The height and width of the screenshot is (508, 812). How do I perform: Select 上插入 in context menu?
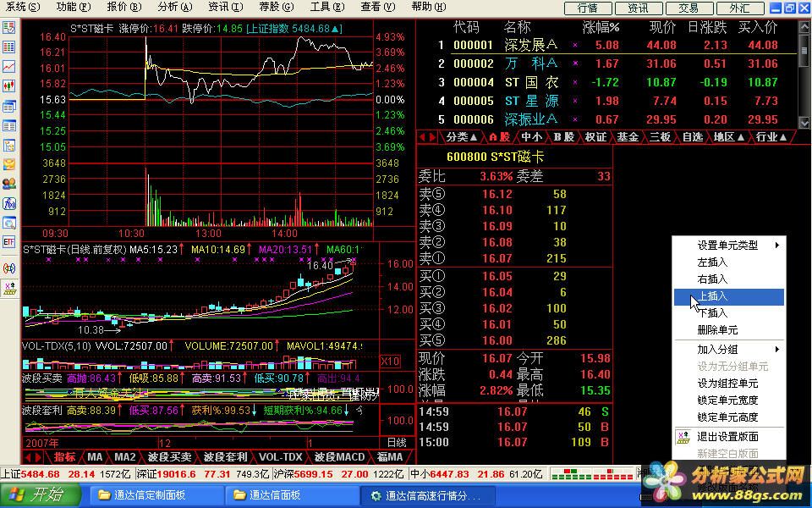point(728,296)
